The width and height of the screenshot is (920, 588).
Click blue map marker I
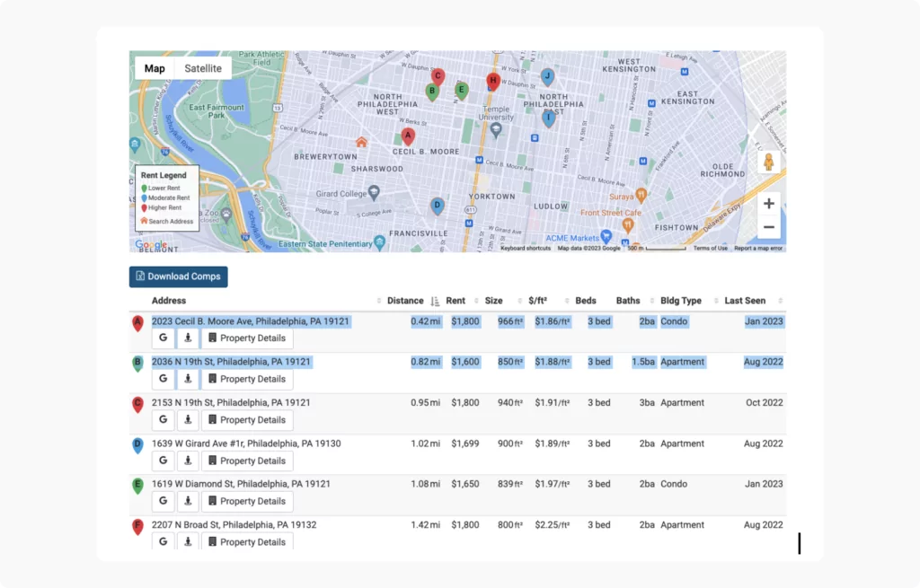click(x=548, y=118)
